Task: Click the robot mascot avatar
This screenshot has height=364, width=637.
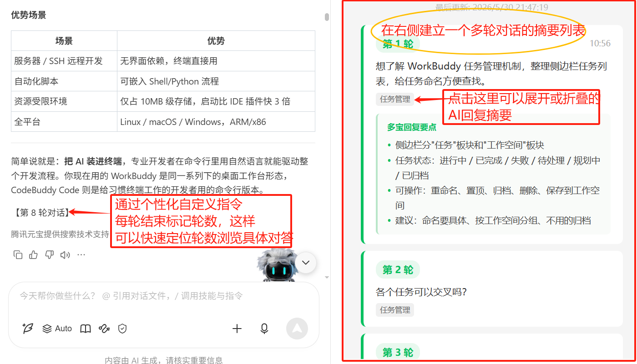Action: pos(278,264)
